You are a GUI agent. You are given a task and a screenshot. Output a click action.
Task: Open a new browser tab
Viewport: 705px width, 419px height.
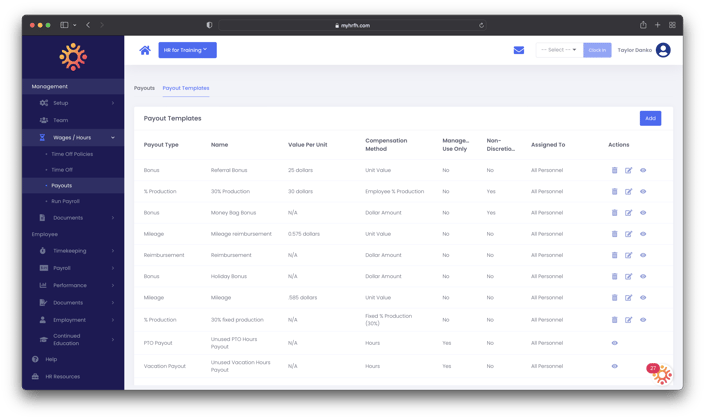click(657, 25)
